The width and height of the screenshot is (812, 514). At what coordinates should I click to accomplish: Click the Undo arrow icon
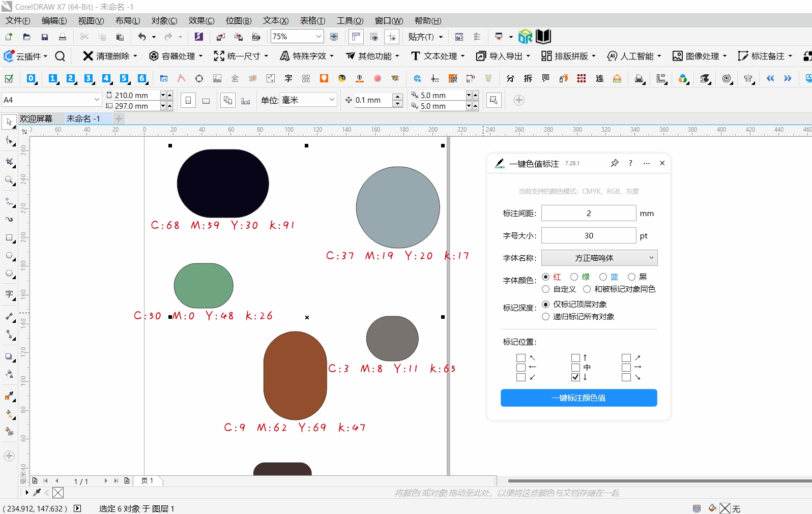point(142,37)
